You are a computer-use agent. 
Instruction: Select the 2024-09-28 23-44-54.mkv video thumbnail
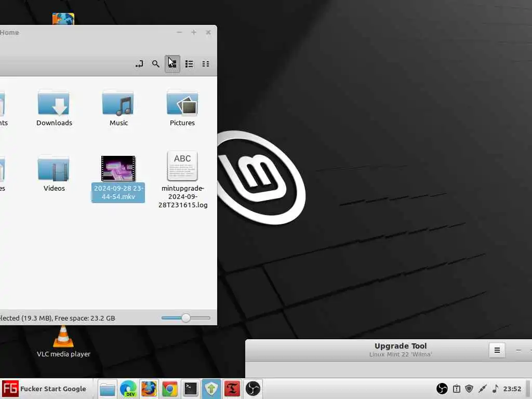pos(118,168)
